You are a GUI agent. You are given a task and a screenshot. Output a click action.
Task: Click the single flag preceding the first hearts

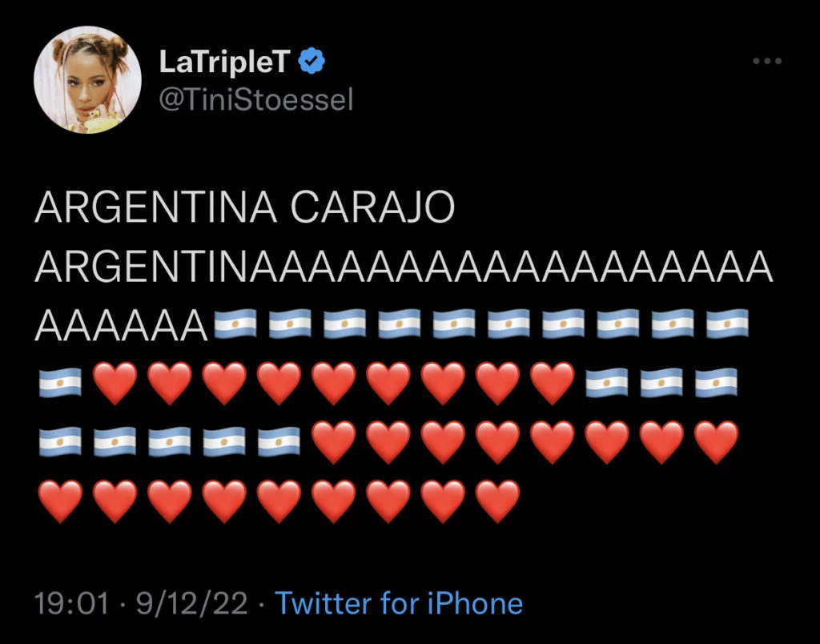[60, 382]
